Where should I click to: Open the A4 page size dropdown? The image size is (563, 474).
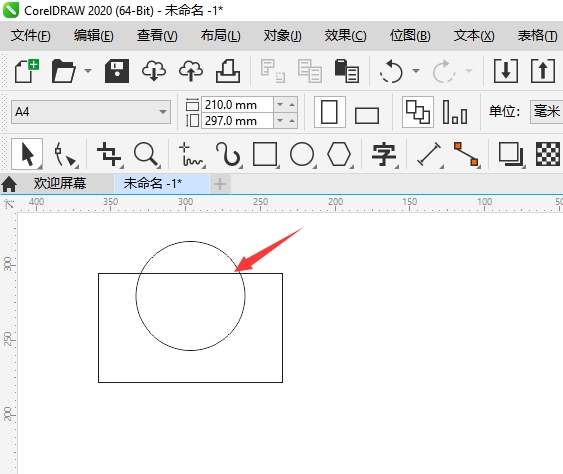(x=91, y=112)
